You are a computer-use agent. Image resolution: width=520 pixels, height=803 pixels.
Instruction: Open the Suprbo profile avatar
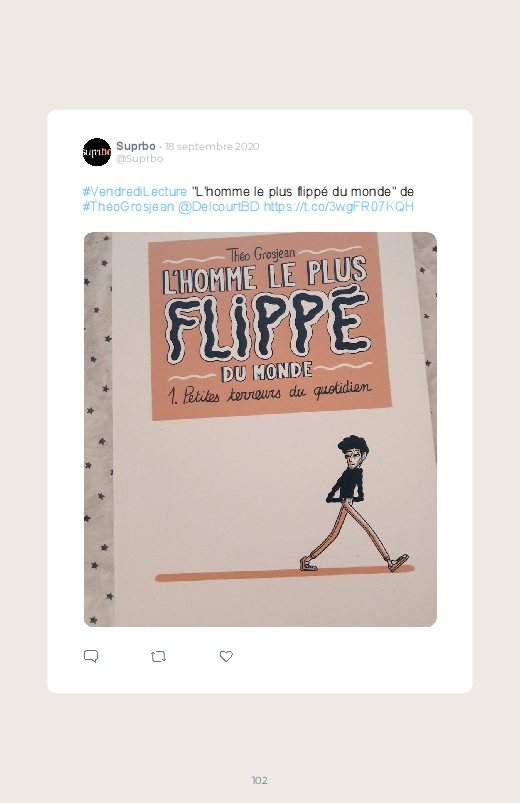[x=97, y=152]
